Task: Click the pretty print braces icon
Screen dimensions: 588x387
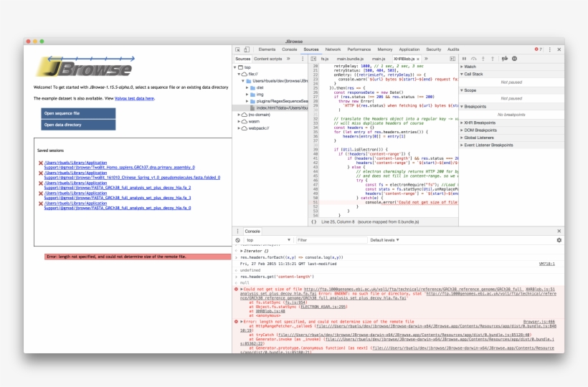Action: (313, 221)
